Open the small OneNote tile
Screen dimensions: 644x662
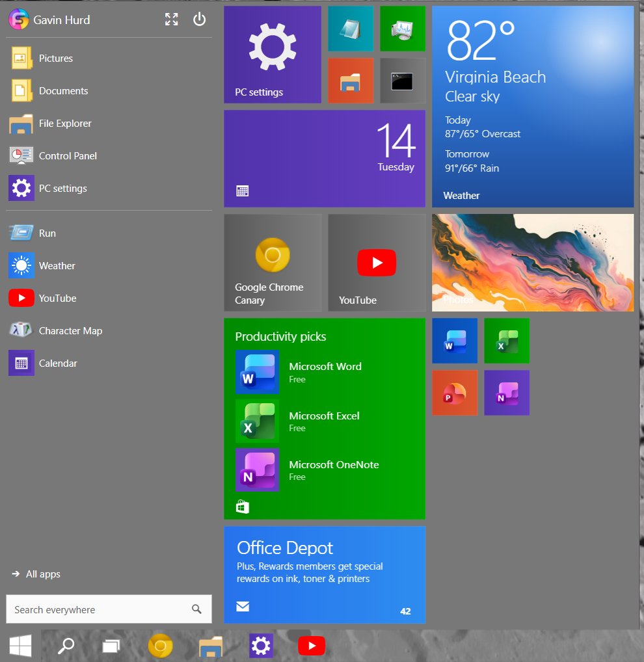coord(507,393)
